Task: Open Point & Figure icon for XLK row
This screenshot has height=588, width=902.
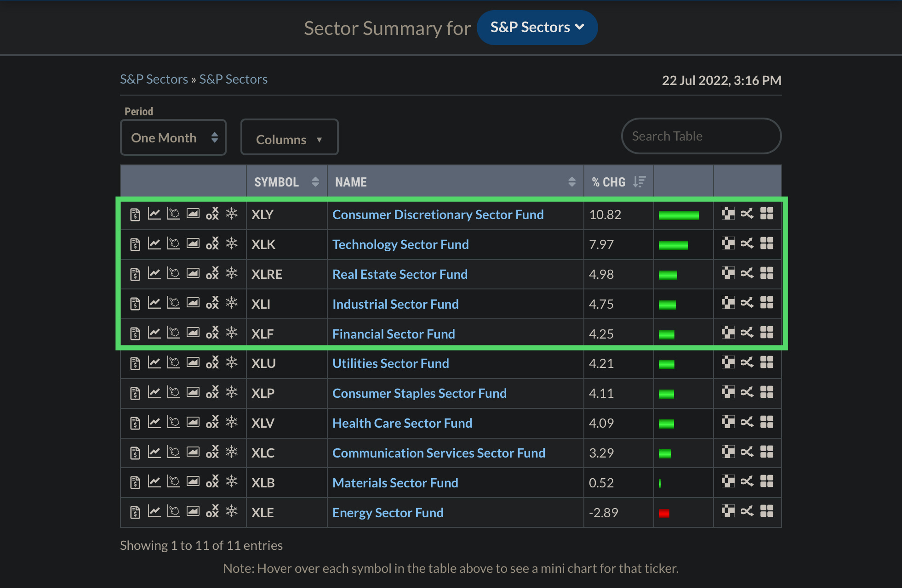Action: [212, 243]
